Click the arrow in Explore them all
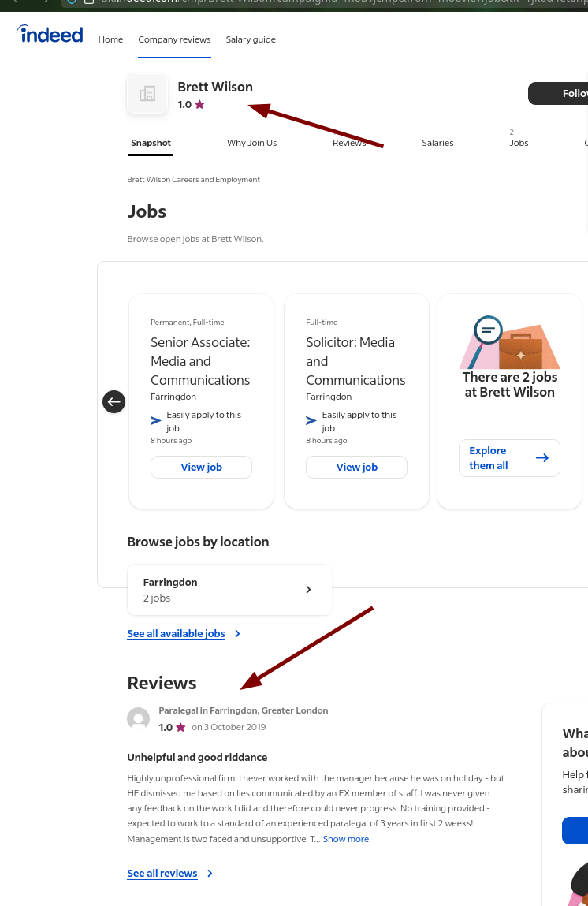Viewport: 588px width, 906px height. (x=541, y=458)
